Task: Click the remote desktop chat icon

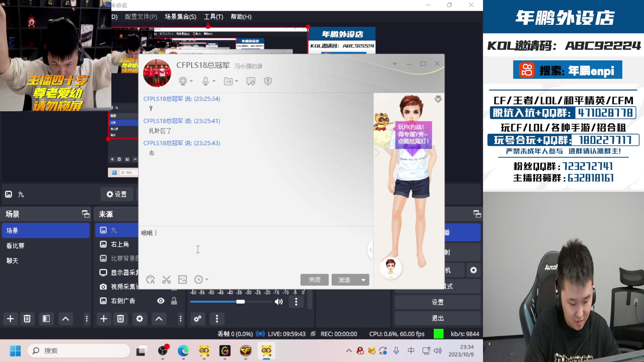Action: click(251, 81)
